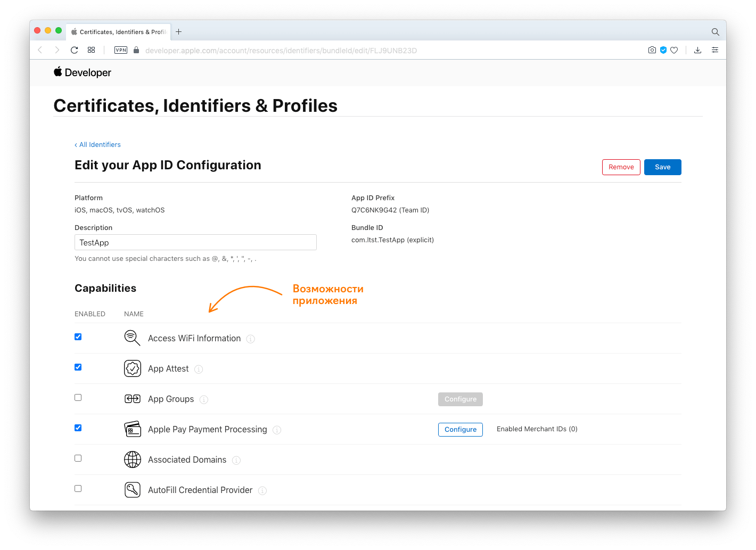Show info for Associated Domains
Image resolution: width=756 pixels, height=550 pixels.
pyautogui.click(x=236, y=460)
